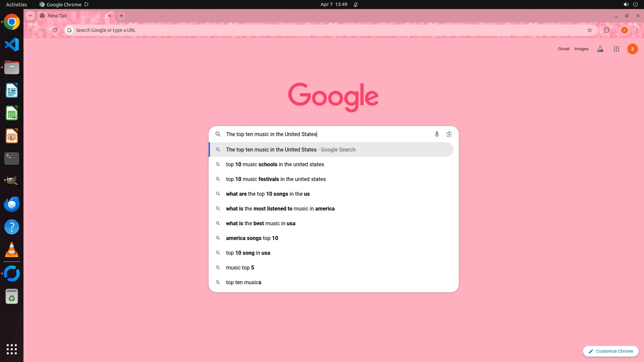Image resolution: width=644 pixels, height=362 pixels.
Task: Choose suggestion 'top 10 music schools in the united states'
Action: coord(275,164)
